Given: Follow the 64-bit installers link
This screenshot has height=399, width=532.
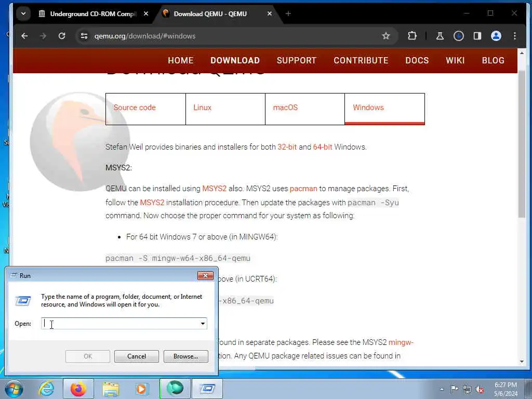Looking at the screenshot, I should tap(322, 147).
